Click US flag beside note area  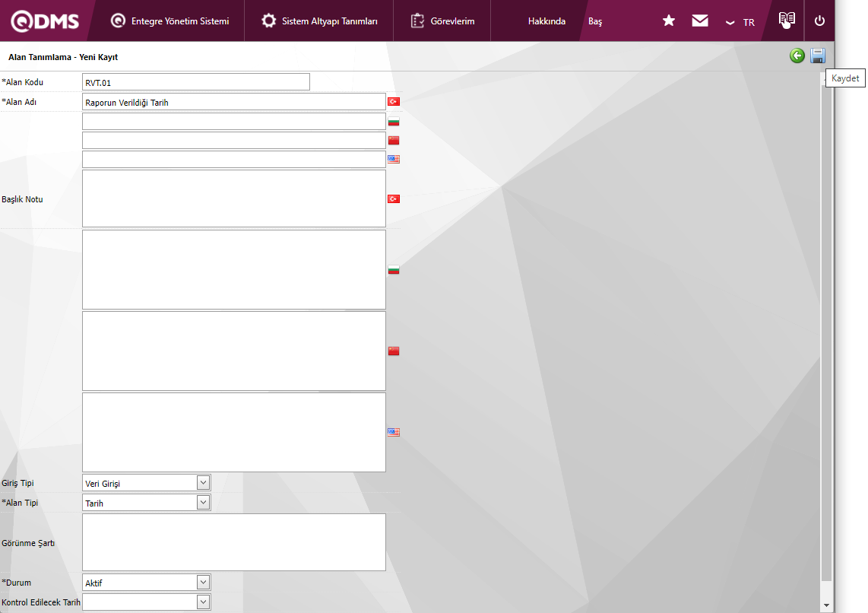pos(394,432)
